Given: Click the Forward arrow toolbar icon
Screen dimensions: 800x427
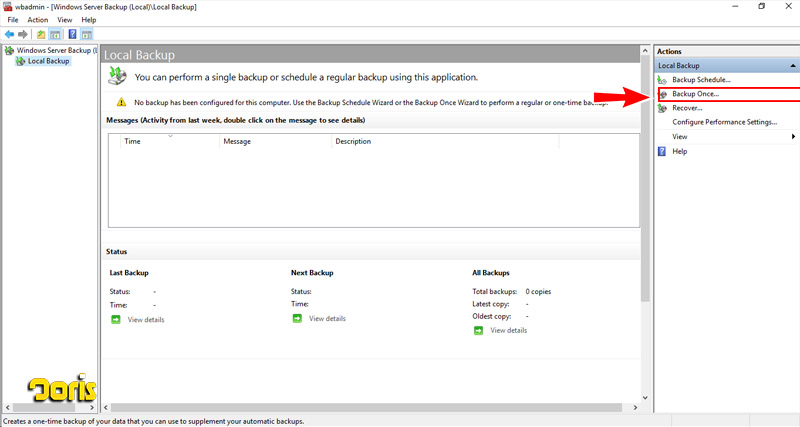Looking at the screenshot, I should coord(22,34).
